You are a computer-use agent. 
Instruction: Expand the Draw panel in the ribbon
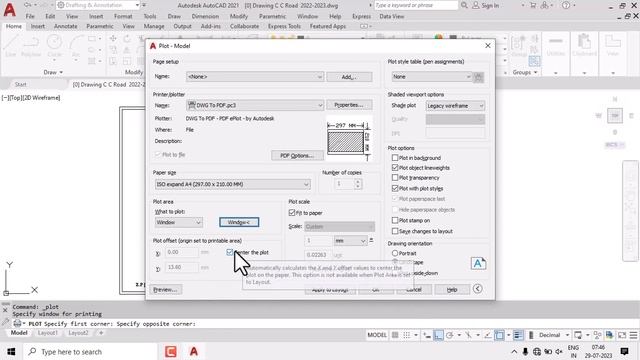pyautogui.click(x=53, y=72)
